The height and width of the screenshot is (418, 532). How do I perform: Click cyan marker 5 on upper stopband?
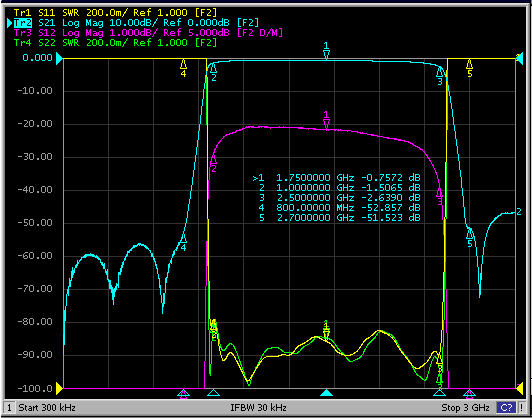click(x=470, y=238)
